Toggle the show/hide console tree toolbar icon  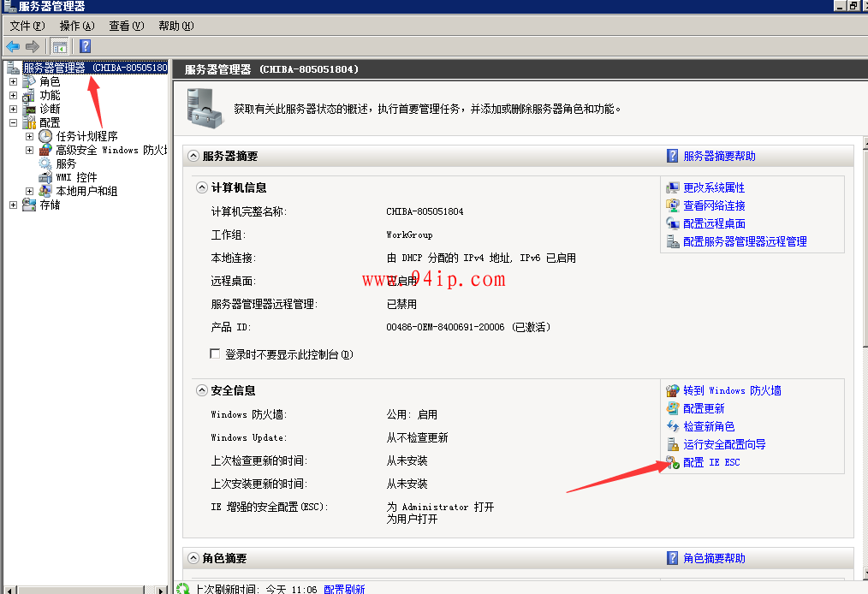[x=60, y=46]
